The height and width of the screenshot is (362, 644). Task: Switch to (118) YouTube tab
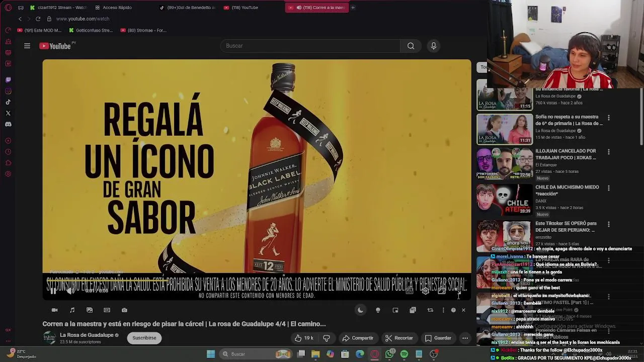[242, 8]
